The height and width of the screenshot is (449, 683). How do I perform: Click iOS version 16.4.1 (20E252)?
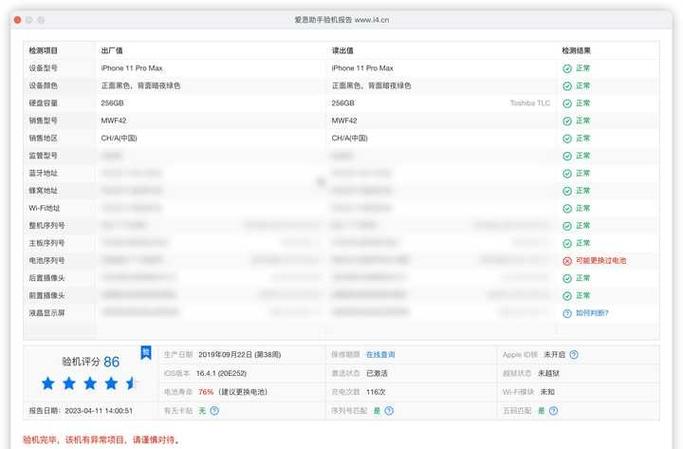[221, 373]
